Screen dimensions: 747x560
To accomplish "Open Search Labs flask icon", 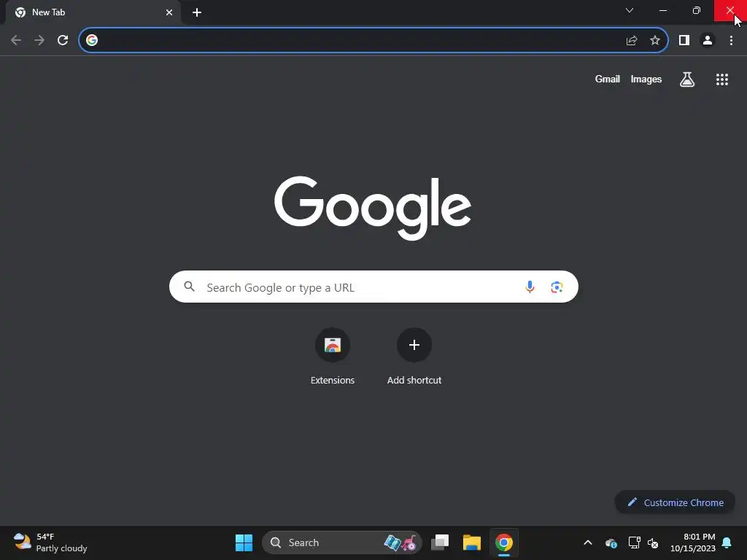I will click(x=687, y=79).
